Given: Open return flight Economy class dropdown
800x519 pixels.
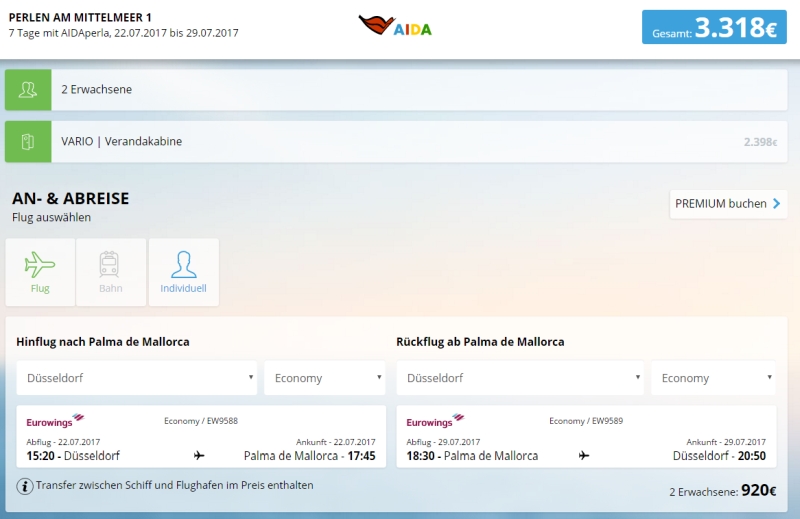Looking at the screenshot, I should tap(713, 378).
